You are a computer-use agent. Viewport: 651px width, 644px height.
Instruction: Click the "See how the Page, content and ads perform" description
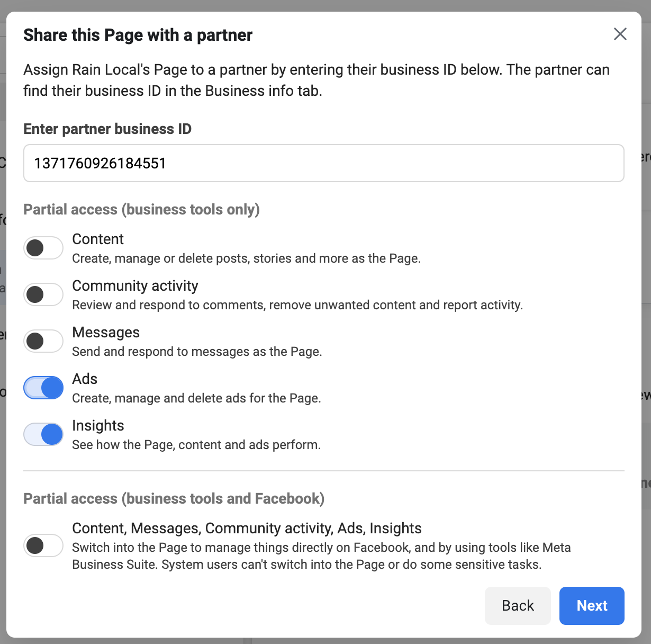(x=196, y=445)
